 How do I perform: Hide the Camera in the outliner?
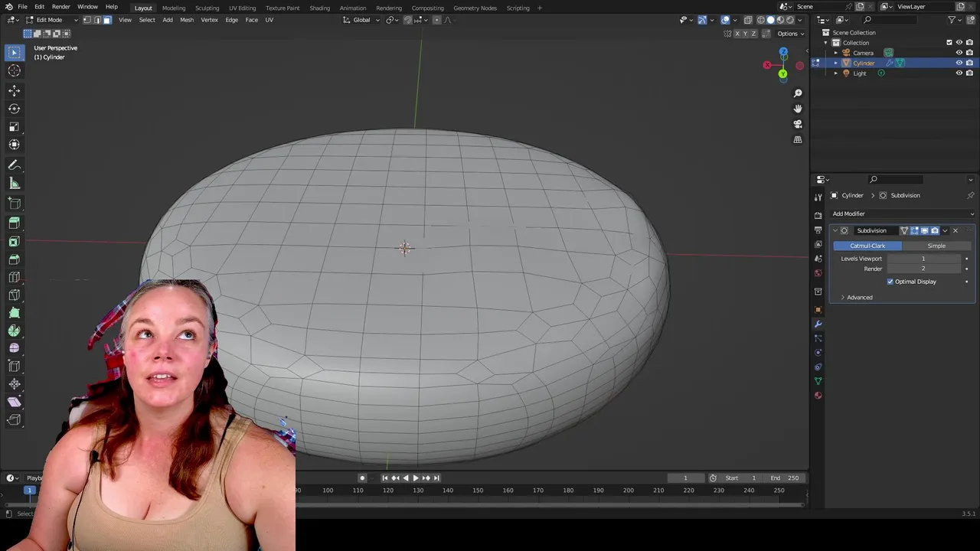tap(959, 53)
